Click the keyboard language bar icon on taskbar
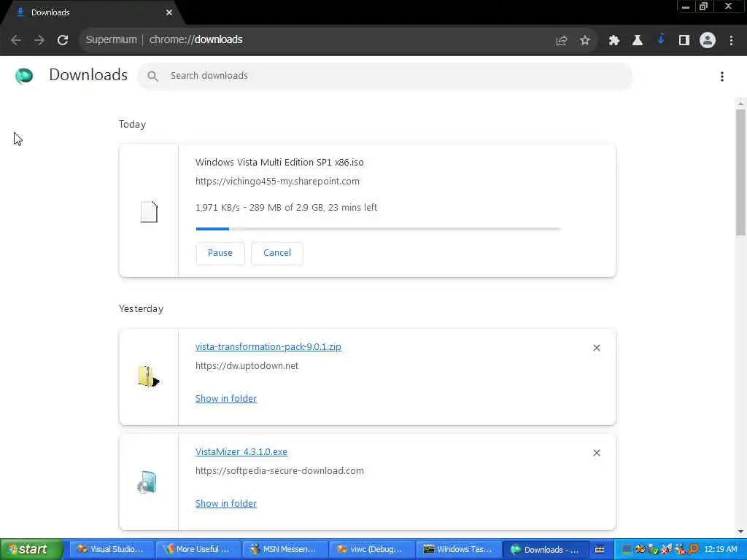 pos(600,550)
